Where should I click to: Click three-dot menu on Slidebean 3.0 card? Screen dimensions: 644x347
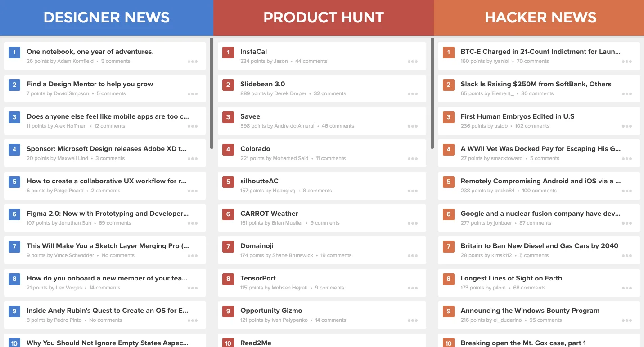click(x=413, y=94)
